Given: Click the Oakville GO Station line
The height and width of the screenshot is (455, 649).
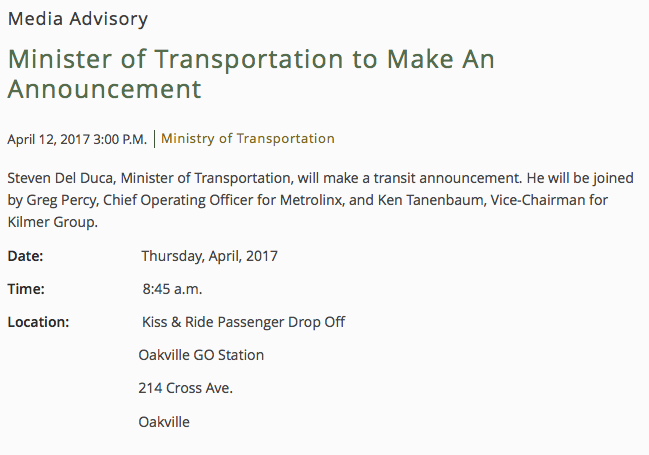Looking at the screenshot, I should pyautogui.click(x=201, y=355).
